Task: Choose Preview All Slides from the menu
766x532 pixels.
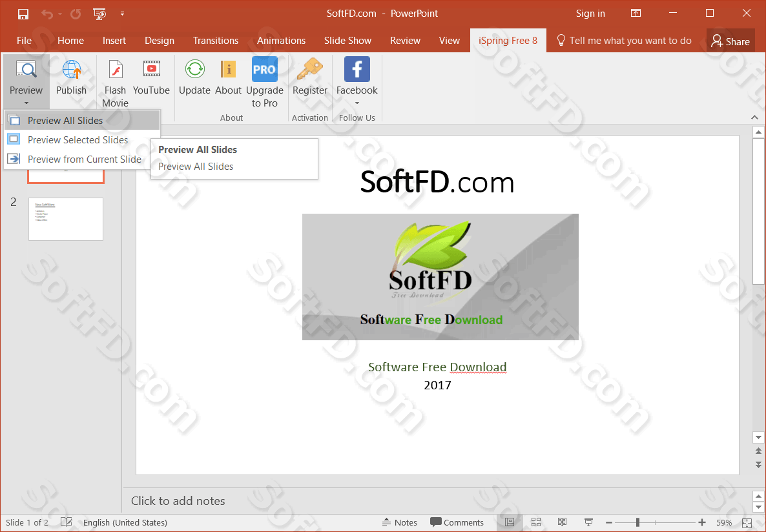Action: [x=81, y=120]
